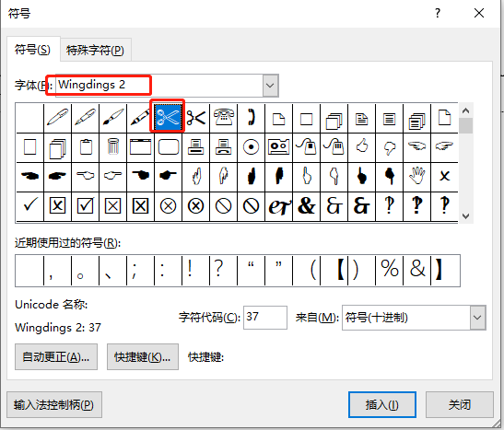Pick the recently used percent sign
This screenshot has width=504, height=430.
tap(389, 271)
